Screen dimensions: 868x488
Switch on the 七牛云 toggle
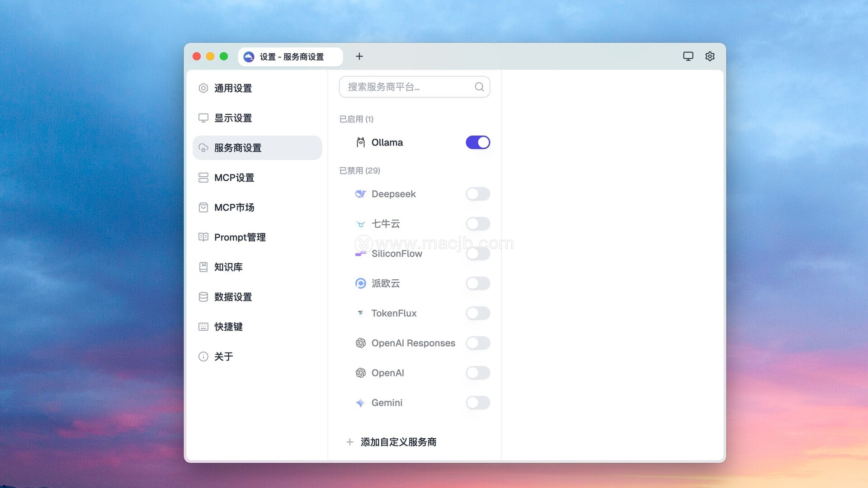(x=478, y=224)
